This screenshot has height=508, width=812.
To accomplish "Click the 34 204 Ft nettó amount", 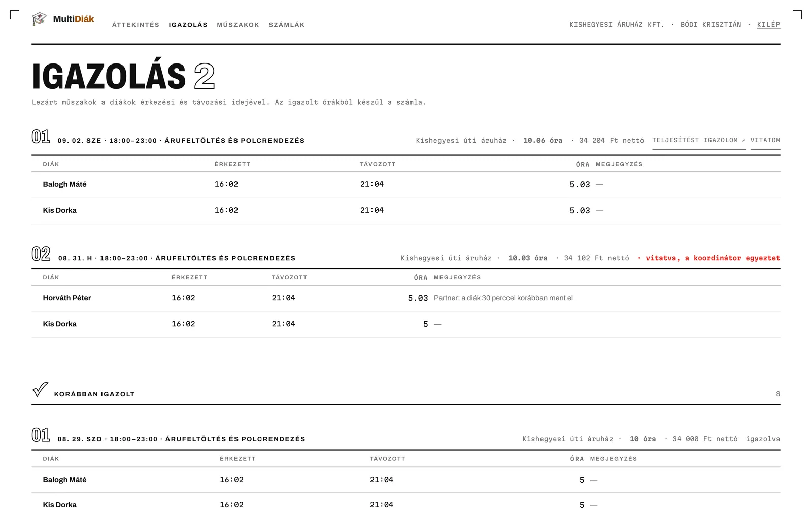I will 612,141.
